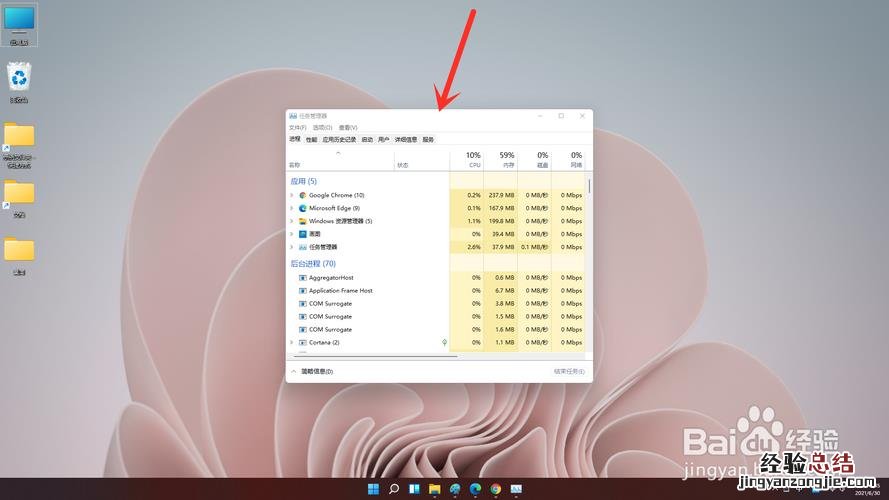Click Cortana's green leaf status icon
The image size is (889, 500).
pyautogui.click(x=444, y=342)
